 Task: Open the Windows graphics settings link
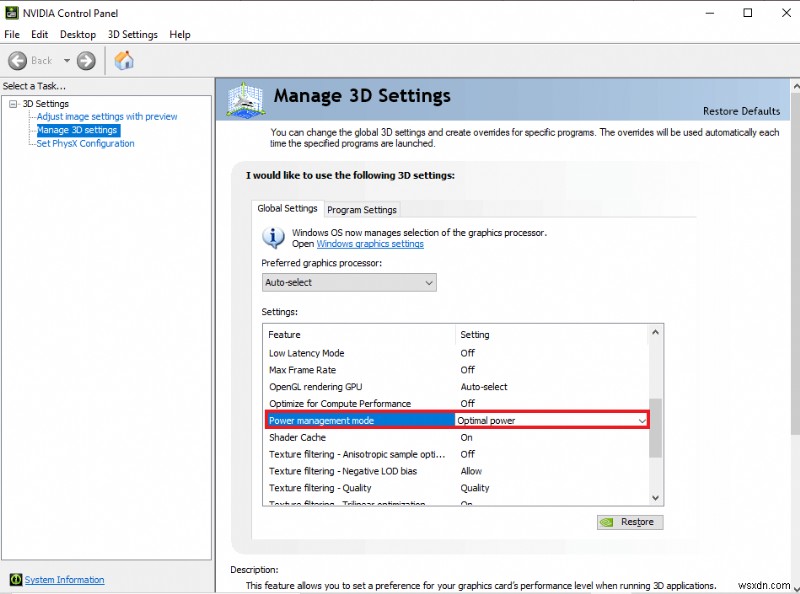coord(369,244)
